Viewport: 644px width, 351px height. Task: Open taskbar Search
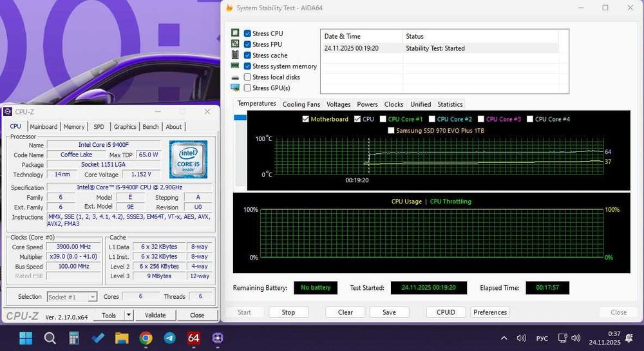(50, 338)
